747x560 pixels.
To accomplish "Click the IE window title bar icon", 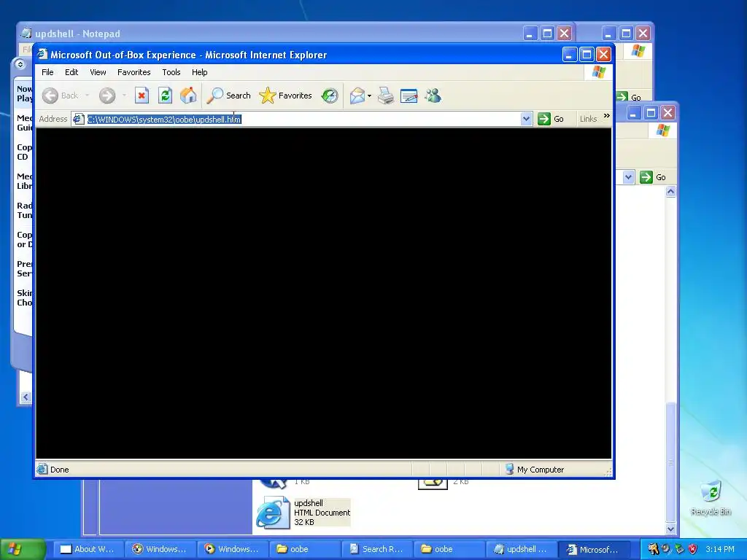I will (x=42, y=54).
